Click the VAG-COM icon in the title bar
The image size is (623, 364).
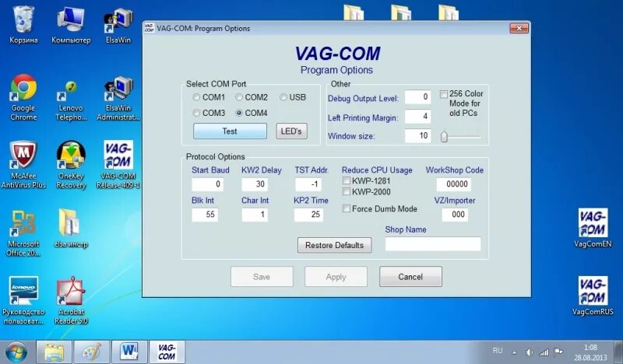tap(150, 28)
